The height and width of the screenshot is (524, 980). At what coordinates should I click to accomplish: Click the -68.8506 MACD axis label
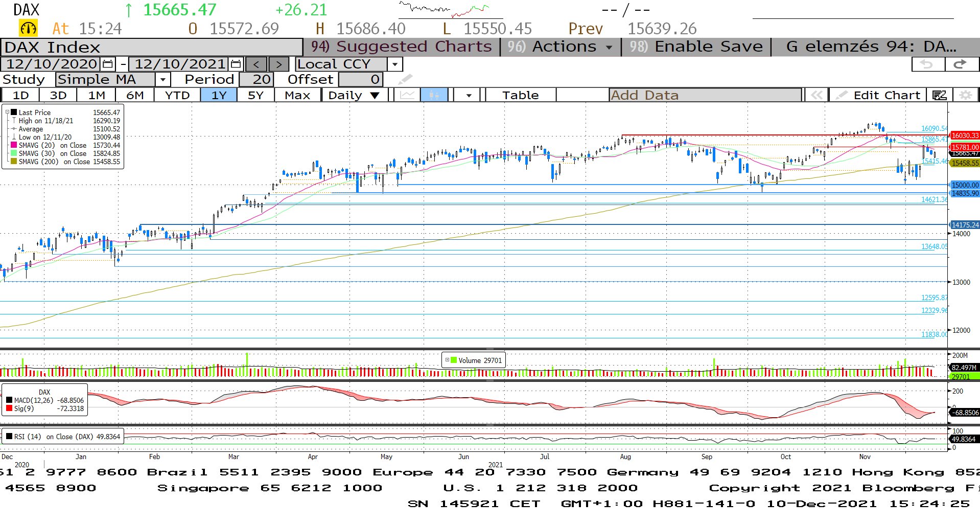[x=965, y=412]
